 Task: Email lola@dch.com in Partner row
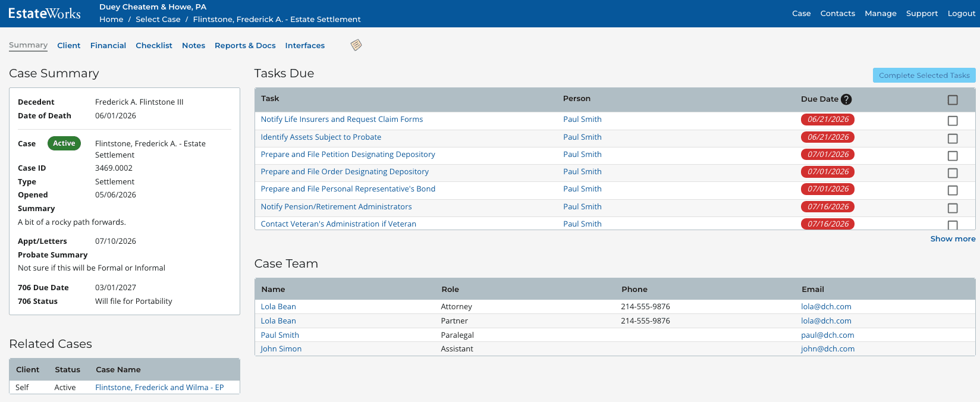(x=826, y=321)
